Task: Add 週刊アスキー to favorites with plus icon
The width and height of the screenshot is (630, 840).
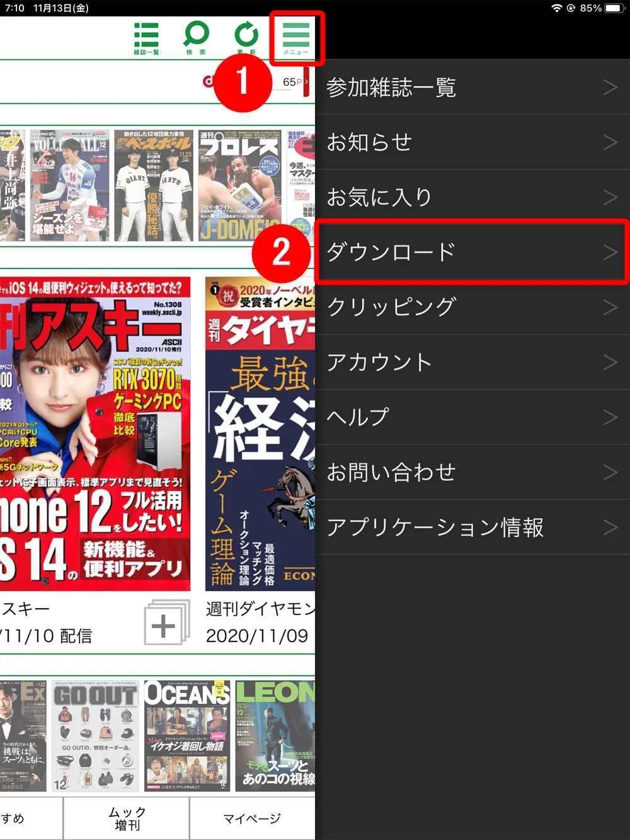Action: (166, 623)
